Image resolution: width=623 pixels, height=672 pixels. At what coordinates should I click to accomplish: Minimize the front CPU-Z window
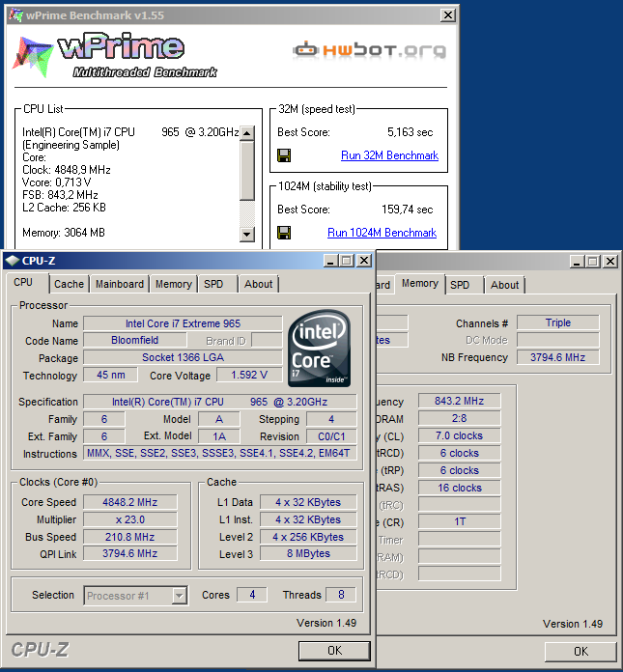pyautogui.click(x=330, y=260)
